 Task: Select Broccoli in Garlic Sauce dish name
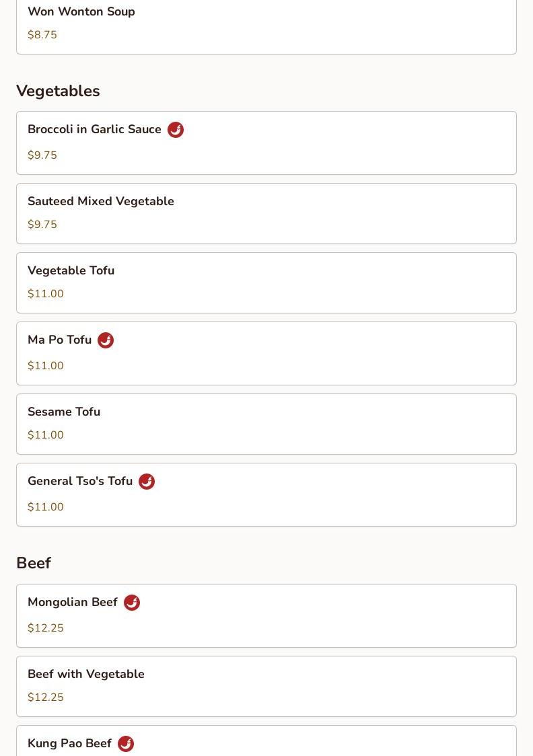(x=94, y=129)
